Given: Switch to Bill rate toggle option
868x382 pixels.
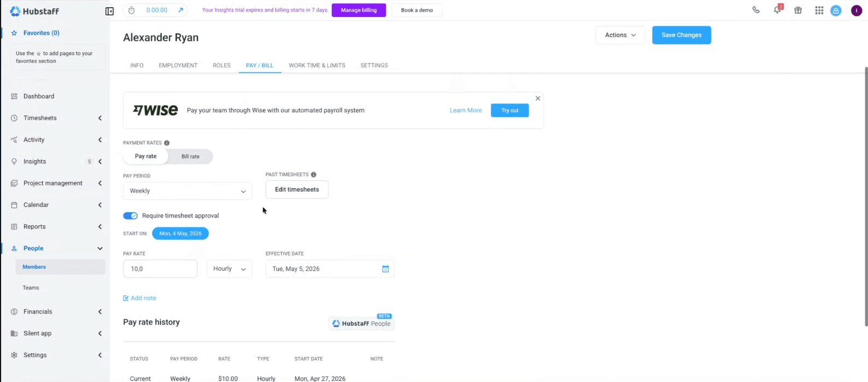Looking at the screenshot, I should (190, 156).
